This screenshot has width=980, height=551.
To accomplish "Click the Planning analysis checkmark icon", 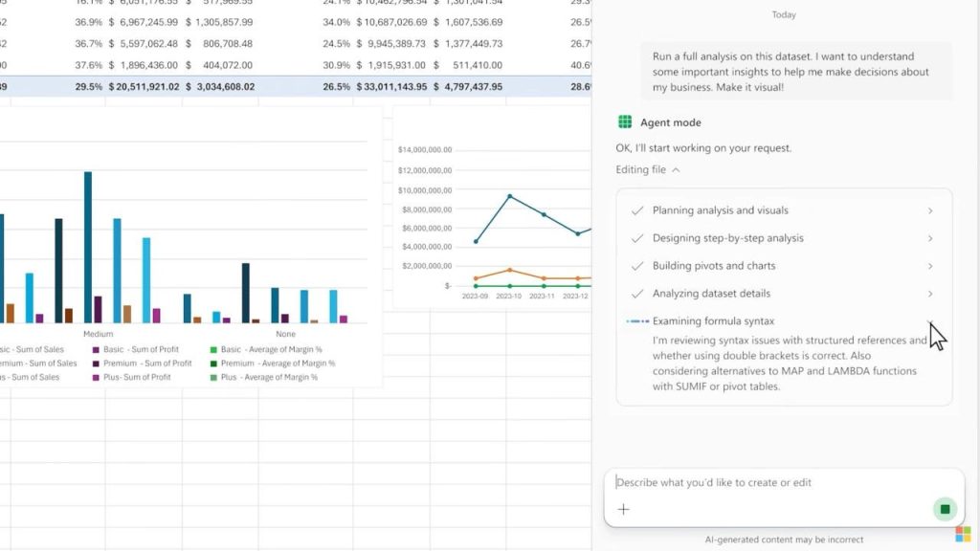I will pos(636,210).
